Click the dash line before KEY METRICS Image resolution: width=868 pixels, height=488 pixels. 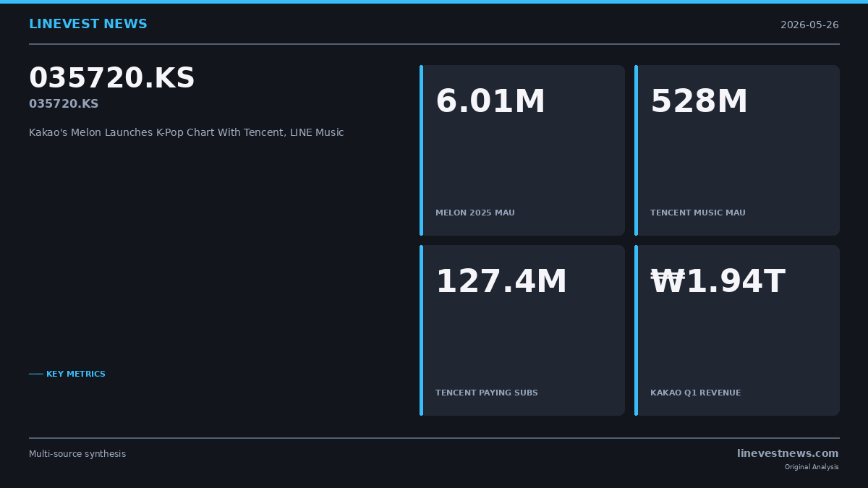coord(36,374)
